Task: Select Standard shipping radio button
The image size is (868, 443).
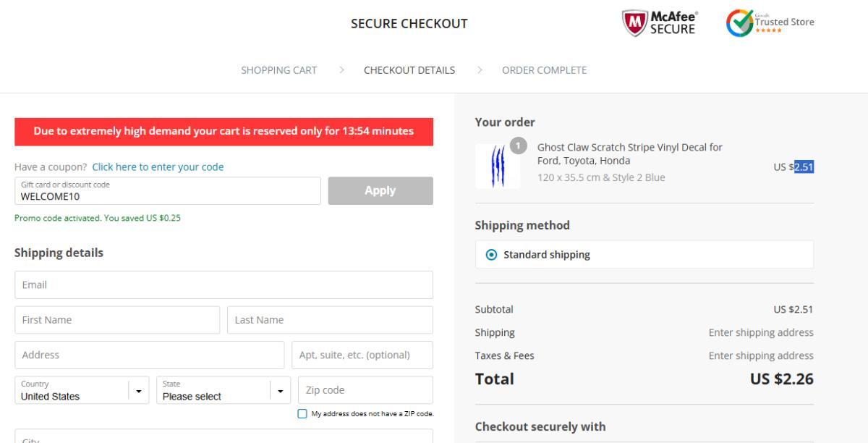Action: click(492, 255)
